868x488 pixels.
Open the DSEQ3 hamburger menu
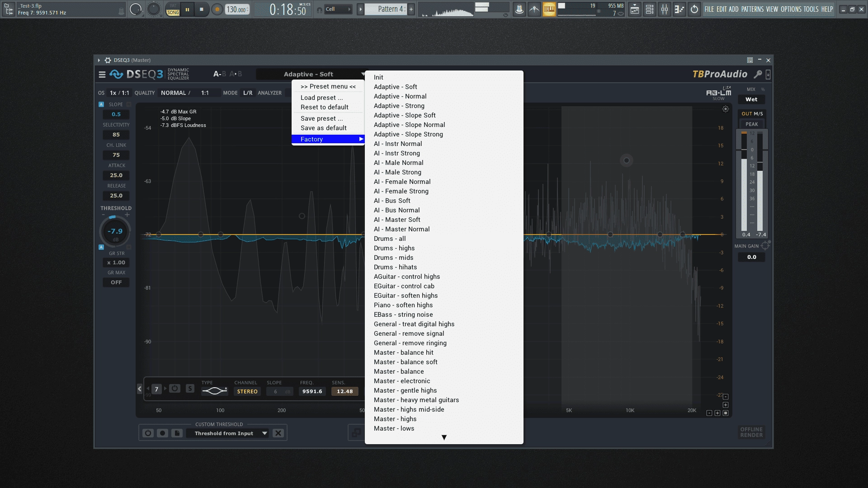click(x=102, y=75)
